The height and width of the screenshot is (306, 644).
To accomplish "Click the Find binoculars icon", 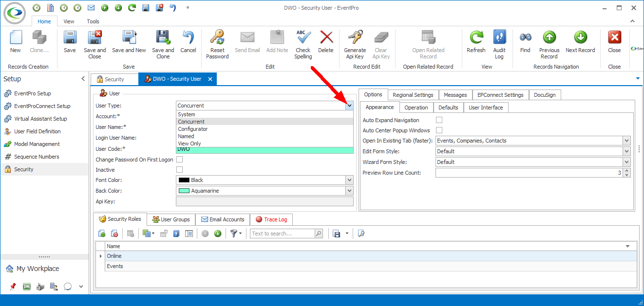I will (x=525, y=37).
